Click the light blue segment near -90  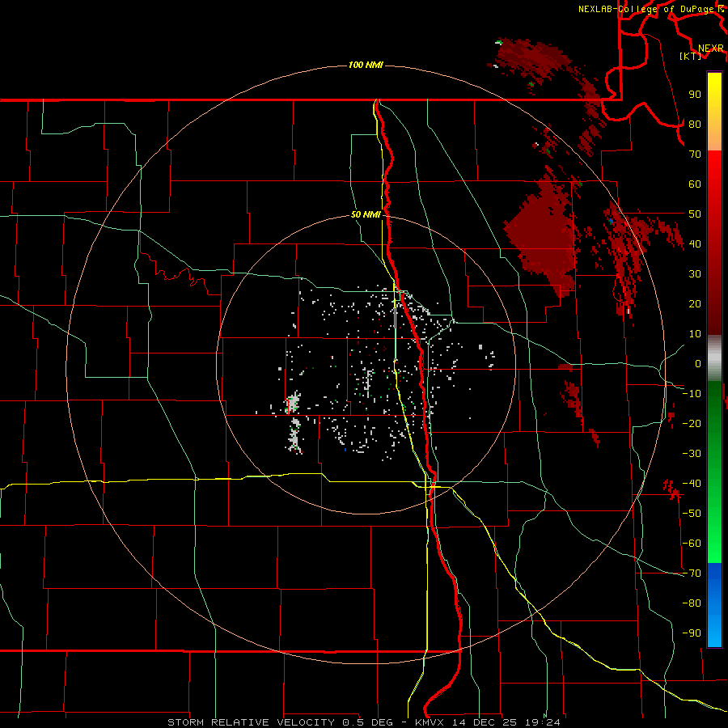click(714, 632)
